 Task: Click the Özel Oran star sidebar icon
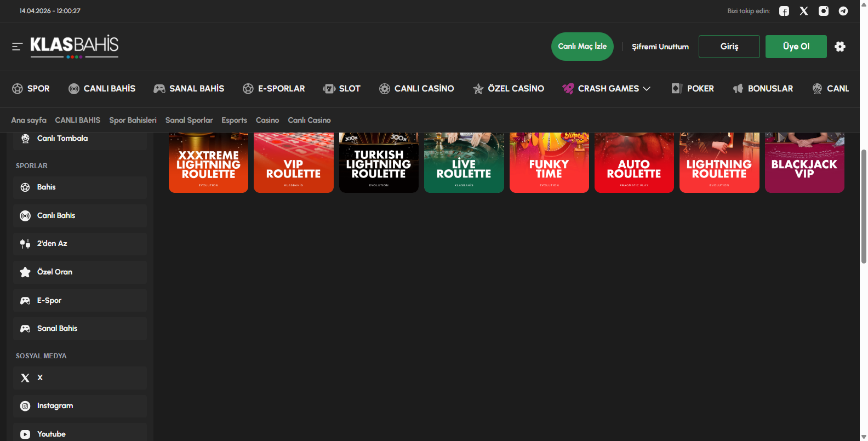point(25,272)
